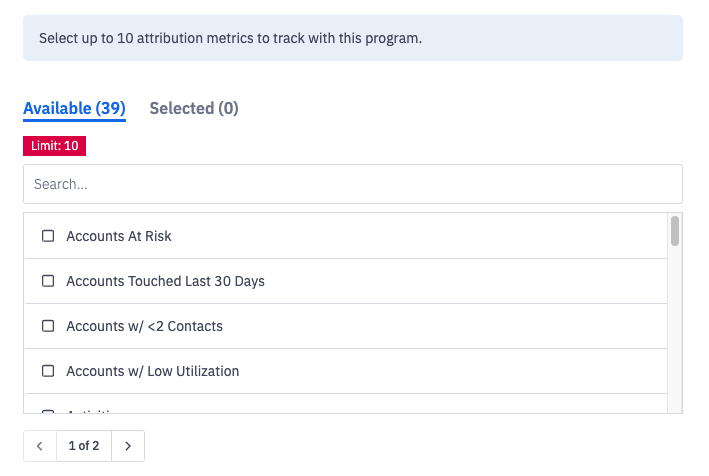Click the Accounts Touched Last 30 Days label
The width and height of the screenshot is (709, 476).
[x=165, y=281]
